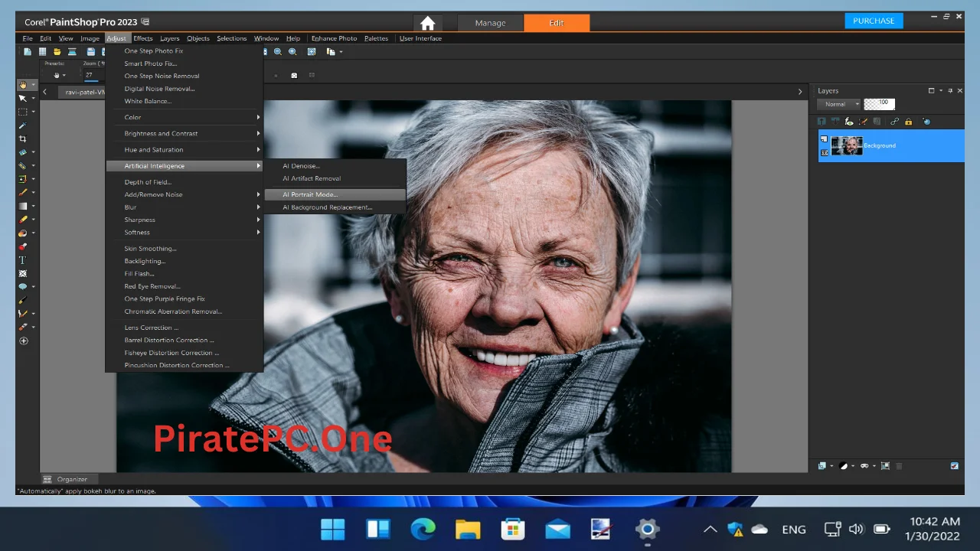Click the Delete Layer trash icon
The height and width of the screenshot is (551, 980).
(900, 465)
